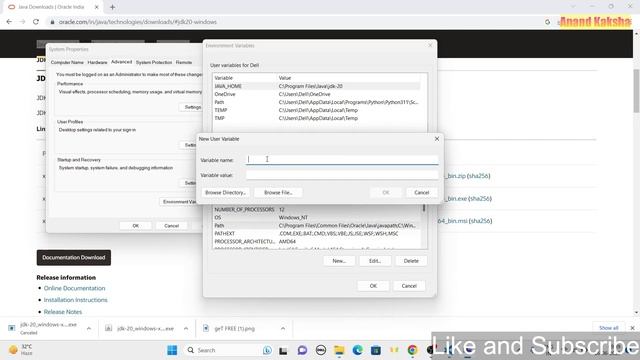The height and width of the screenshot is (360, 640).
Task: Select TEMP row in user variables
Action: [317, 110]
